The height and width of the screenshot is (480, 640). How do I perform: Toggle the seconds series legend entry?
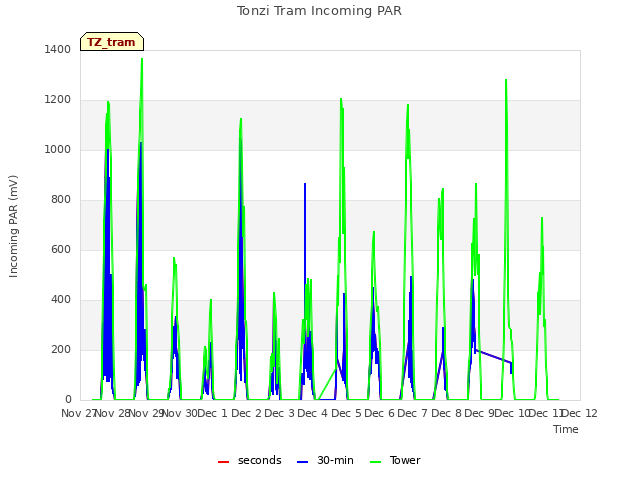click(250, 460)
